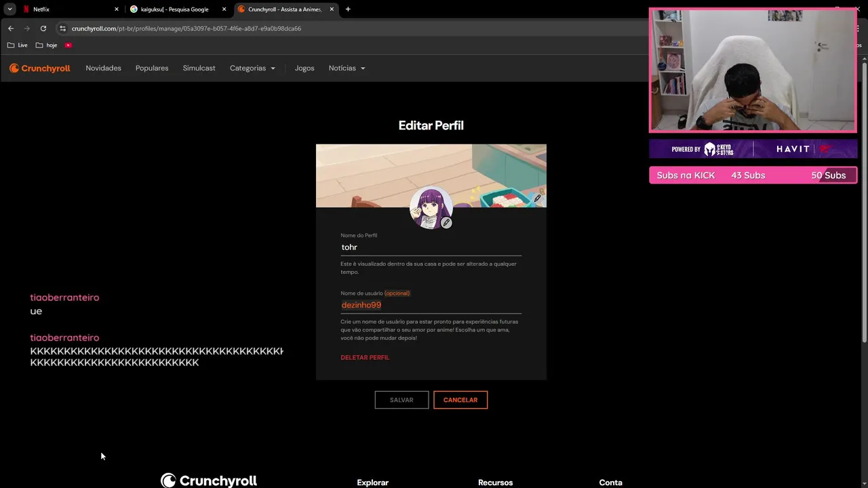
Task: Click the first tiaoberranteiro chat username
Action: point(64,298)
